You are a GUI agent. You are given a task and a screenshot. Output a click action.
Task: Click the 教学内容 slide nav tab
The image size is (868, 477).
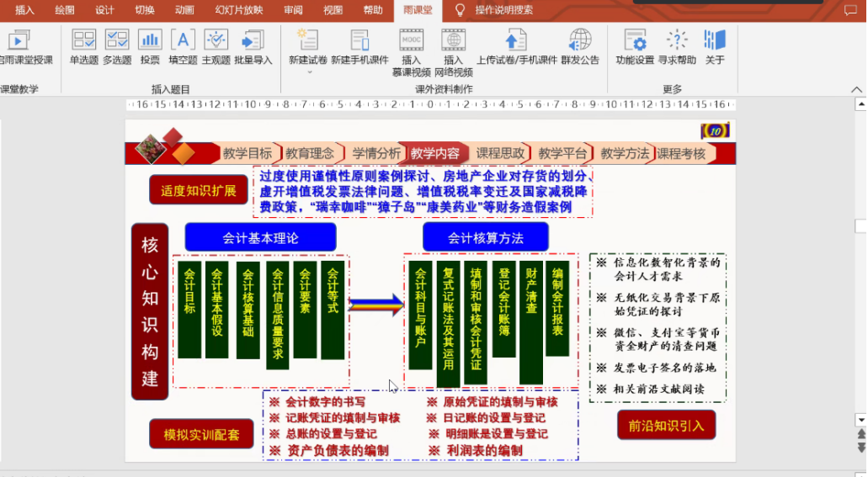click(435, 153)
